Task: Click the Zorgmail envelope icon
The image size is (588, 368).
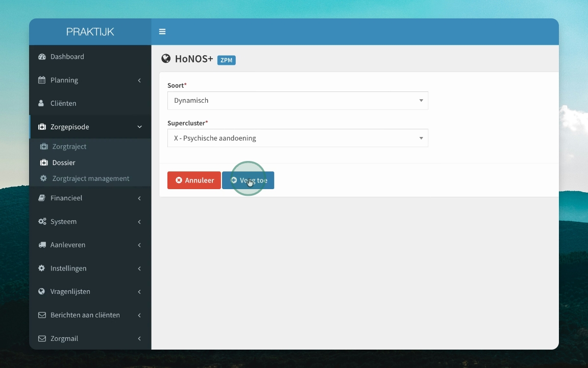Action: coord(42,338)
